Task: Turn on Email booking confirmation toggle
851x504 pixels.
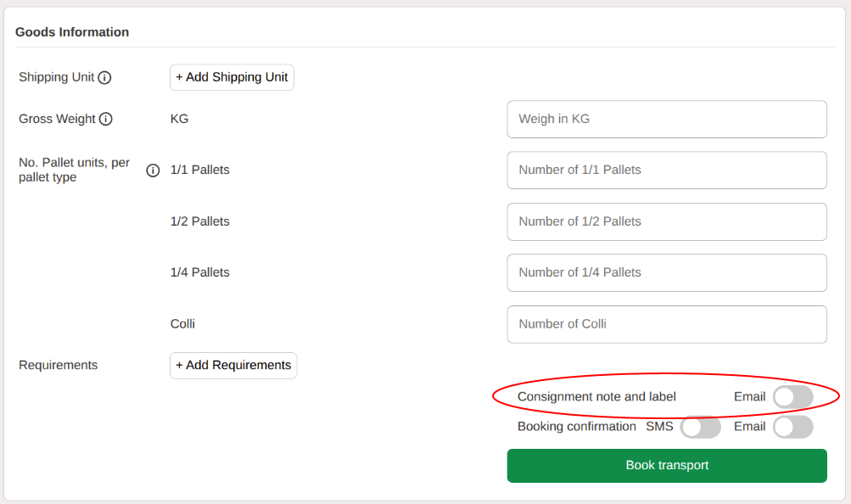Action: [792, 427]
